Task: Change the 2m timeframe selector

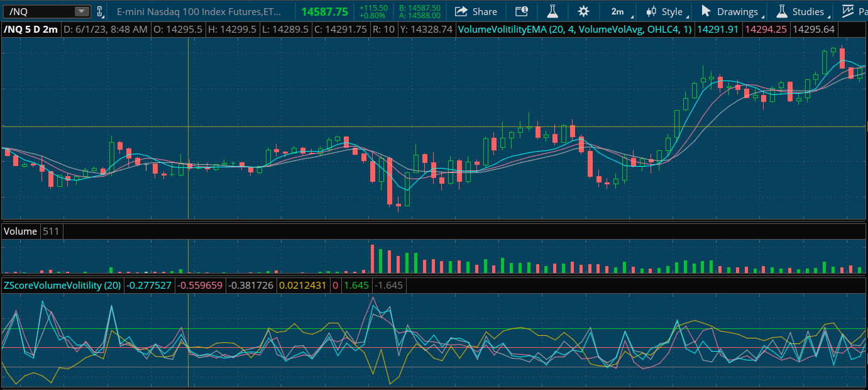Action: pyautogui.click(x=617, y=11)
